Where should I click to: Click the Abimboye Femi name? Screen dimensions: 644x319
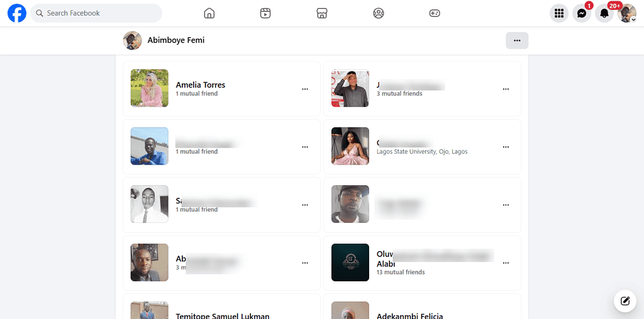(x=176, y=40)
